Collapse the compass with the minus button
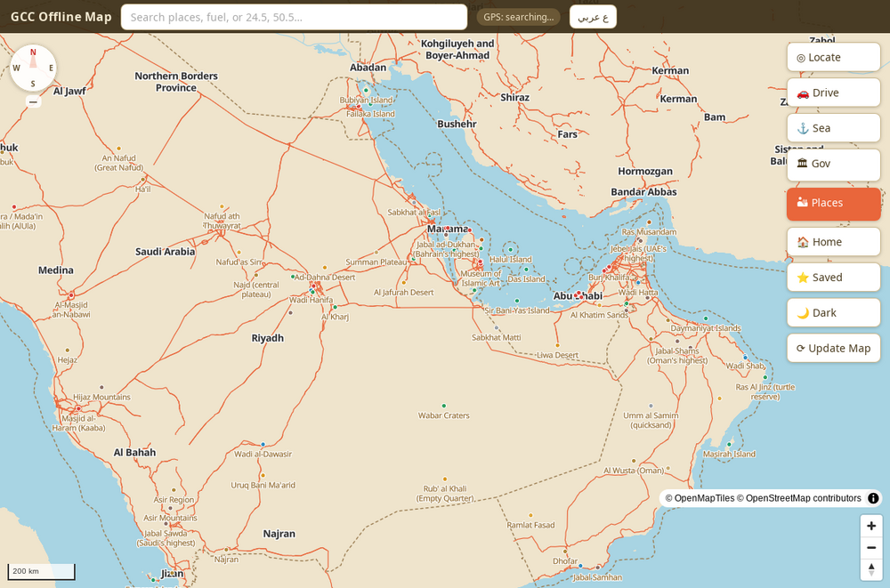Image resolution: width=890 pixels, height=588 pixels. (33, 102)
